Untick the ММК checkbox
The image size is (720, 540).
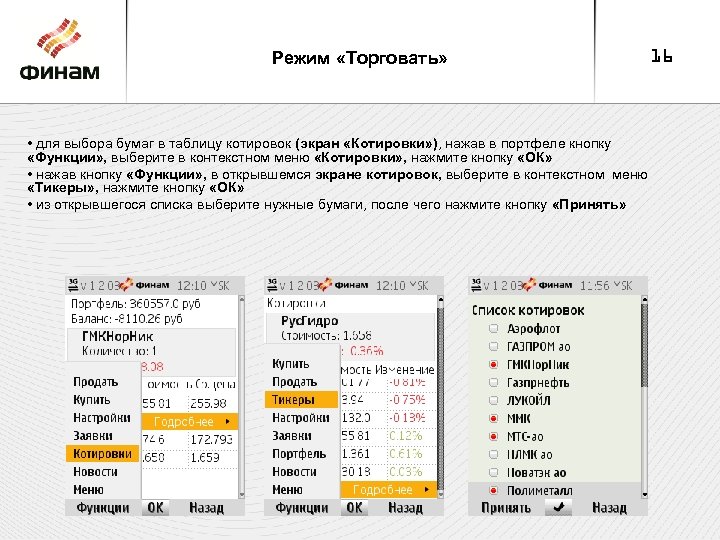[x=493, y=418]
